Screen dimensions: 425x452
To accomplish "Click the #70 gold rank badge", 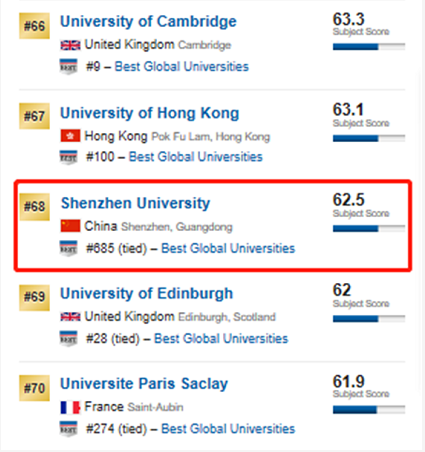I will click(x=34, y=388).
